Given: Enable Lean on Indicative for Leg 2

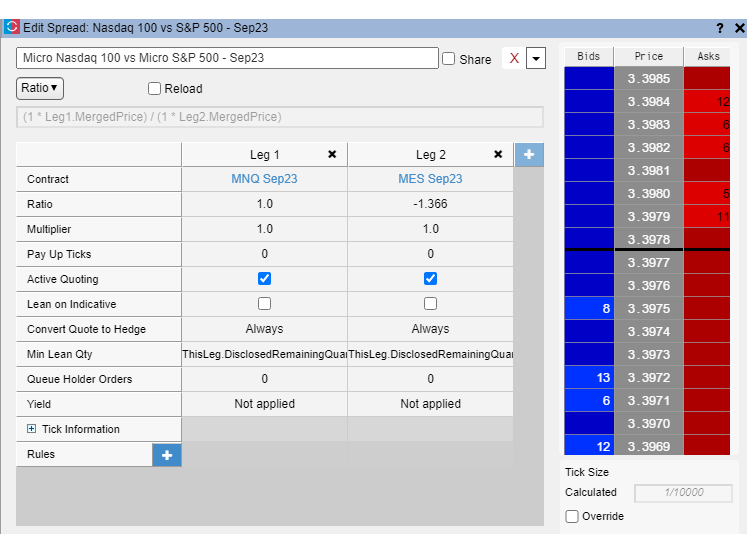Looking at the screenshot, I should (430, 303).
